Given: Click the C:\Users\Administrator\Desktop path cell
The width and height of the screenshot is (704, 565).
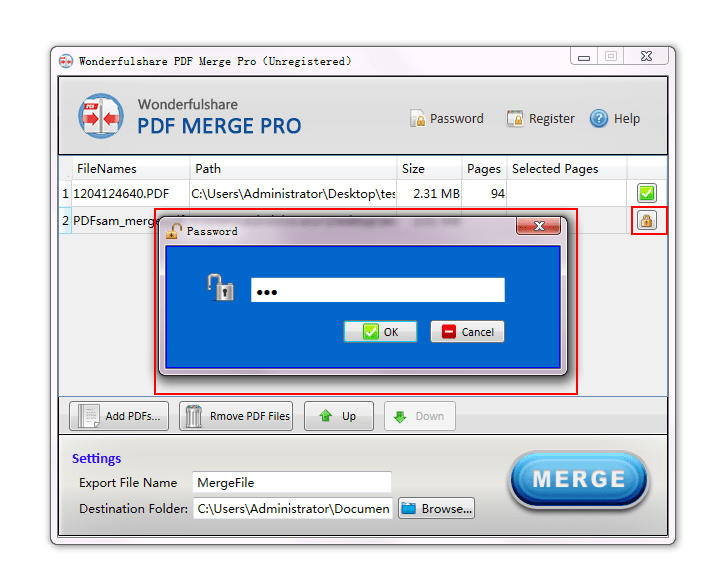Looking at the screenshot, I should pyautogui.click(x=293, y=194).
